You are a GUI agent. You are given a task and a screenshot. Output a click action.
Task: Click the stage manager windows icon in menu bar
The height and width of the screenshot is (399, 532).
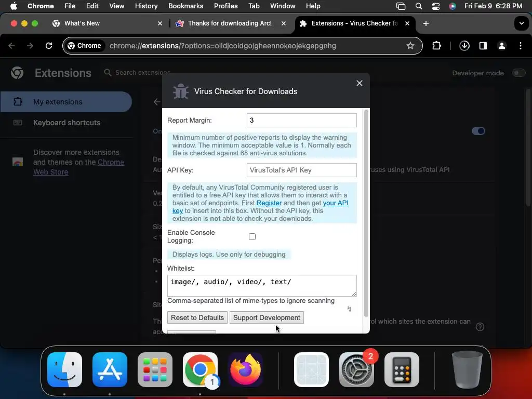click(401, 6)
